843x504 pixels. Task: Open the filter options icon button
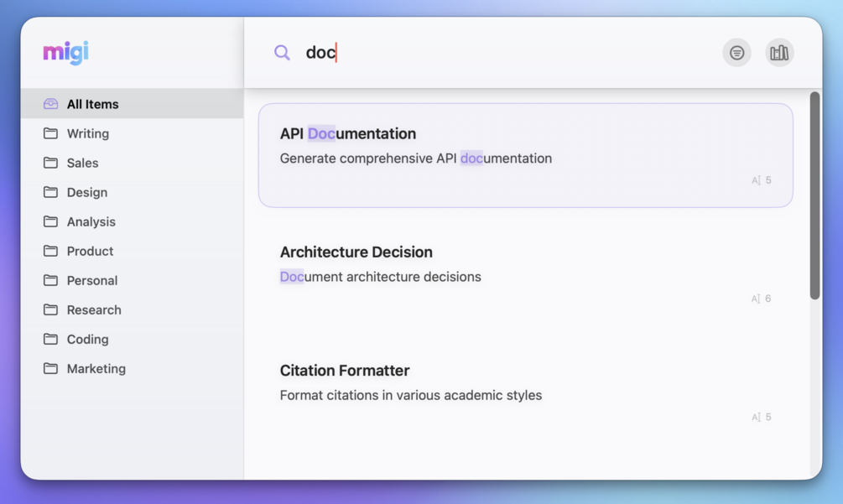click(x=736, y=53)
